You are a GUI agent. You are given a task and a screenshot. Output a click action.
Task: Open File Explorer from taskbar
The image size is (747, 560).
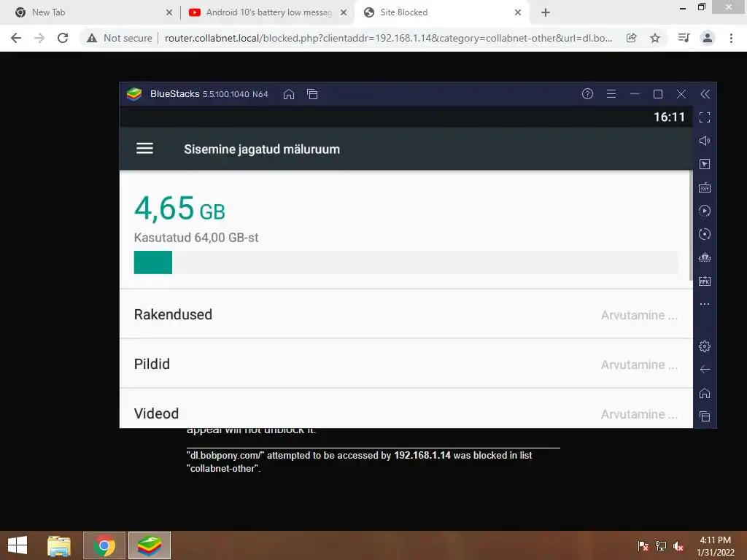tap(59, 545)
